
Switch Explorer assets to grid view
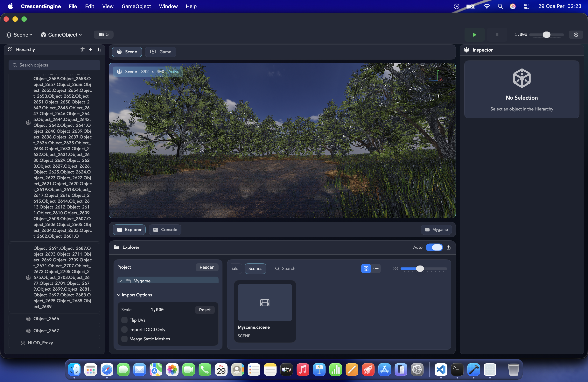pos(366,268)
